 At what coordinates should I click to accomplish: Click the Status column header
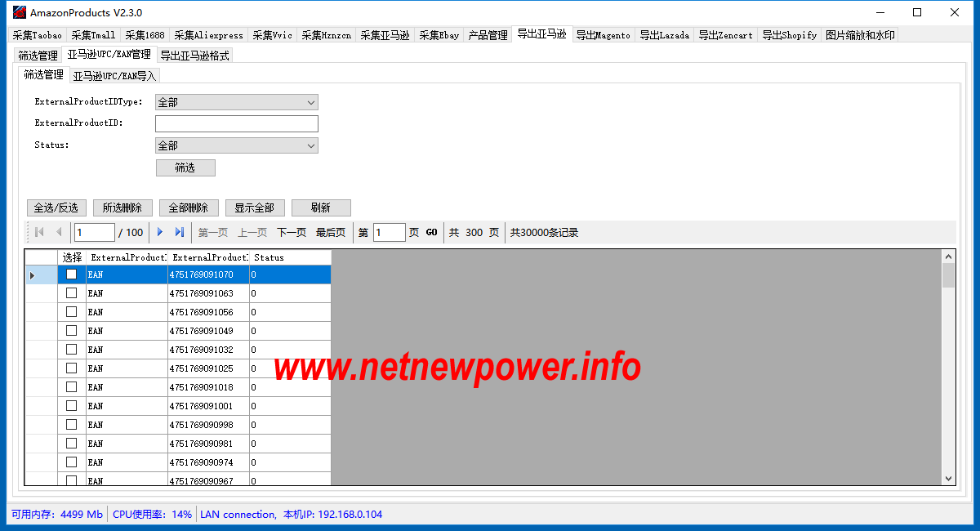tap(291, 257)
